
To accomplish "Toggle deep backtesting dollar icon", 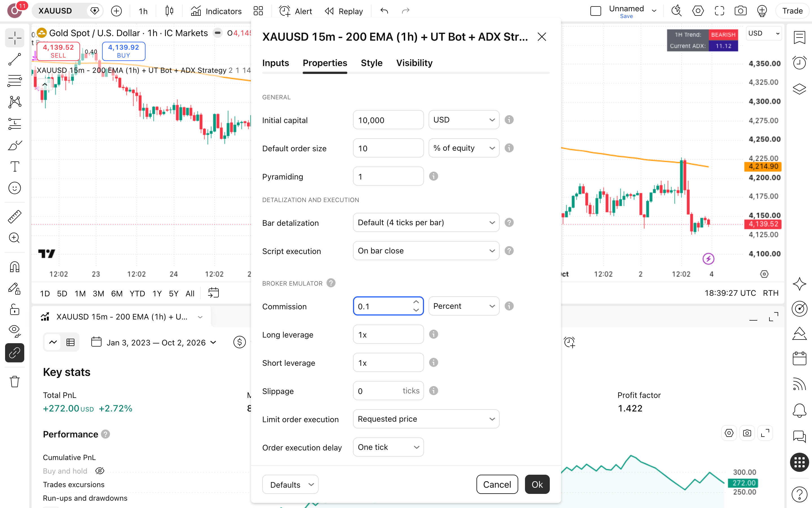I will click(x=240, y=342).
